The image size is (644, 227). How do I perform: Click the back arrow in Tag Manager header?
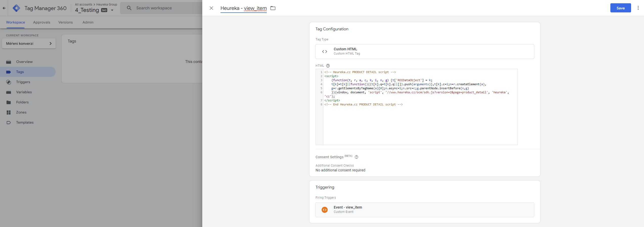(4, 8)
